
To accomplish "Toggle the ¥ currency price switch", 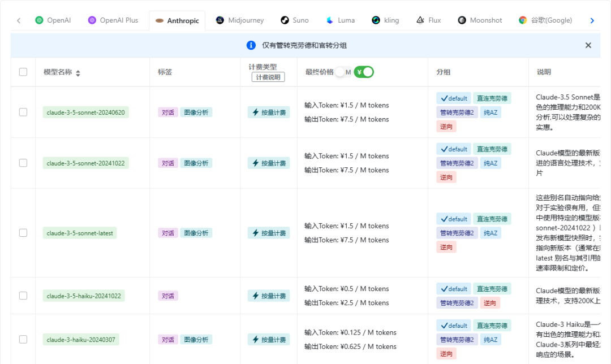I will pos(364,72).
